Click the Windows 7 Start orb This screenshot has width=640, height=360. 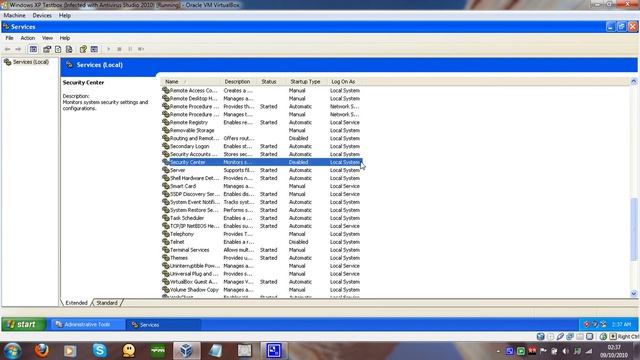(x=12, y=350)
